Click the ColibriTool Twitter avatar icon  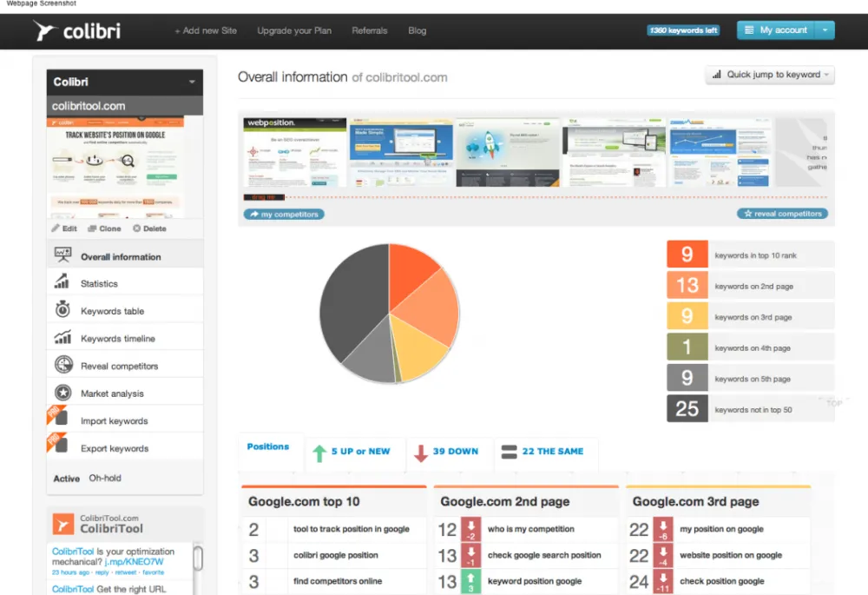[63, 524]
